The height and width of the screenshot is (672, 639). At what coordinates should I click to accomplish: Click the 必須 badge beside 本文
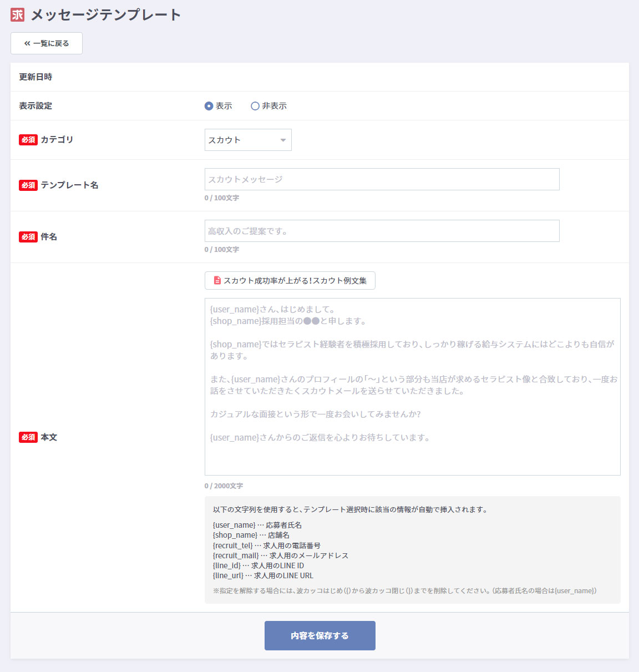pyautogui.click(x=28, y=437)
